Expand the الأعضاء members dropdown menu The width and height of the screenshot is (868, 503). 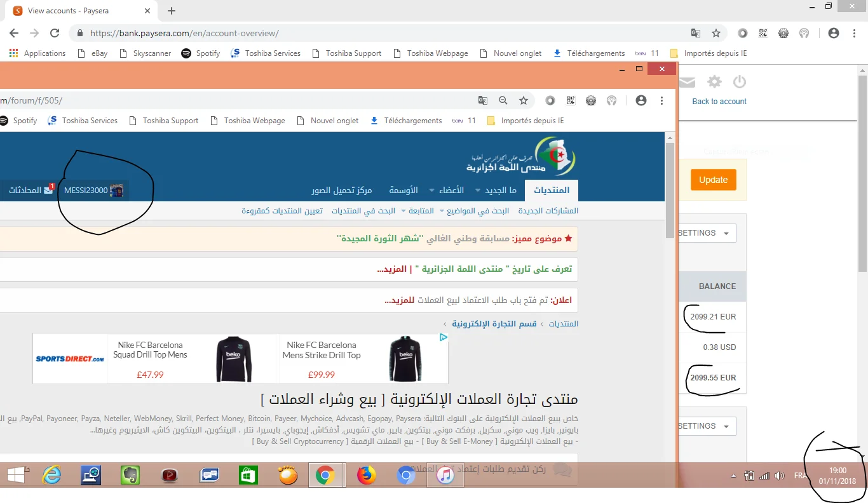pos(446,191)
